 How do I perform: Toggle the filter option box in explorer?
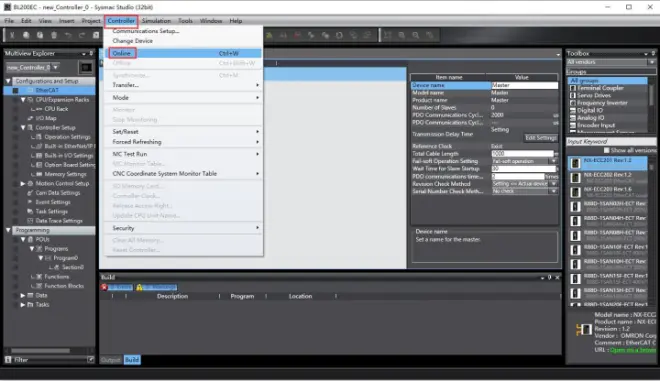[x=90, y=360]
